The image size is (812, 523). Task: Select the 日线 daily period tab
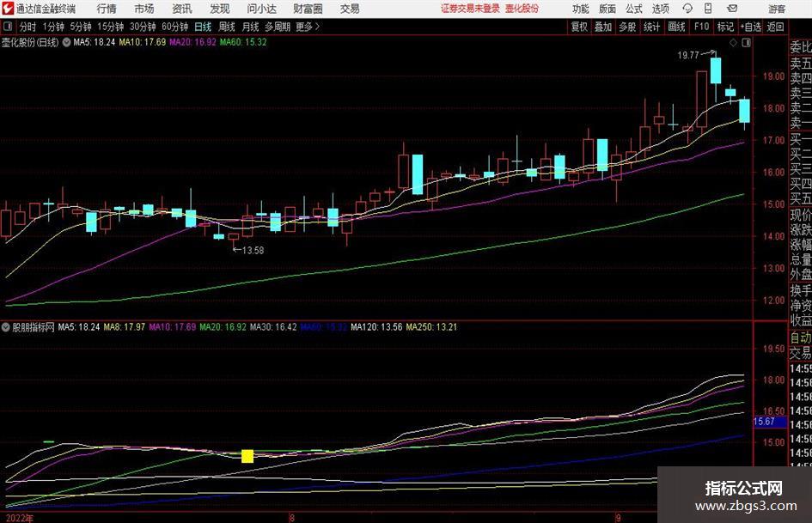(x=203, y=27)
